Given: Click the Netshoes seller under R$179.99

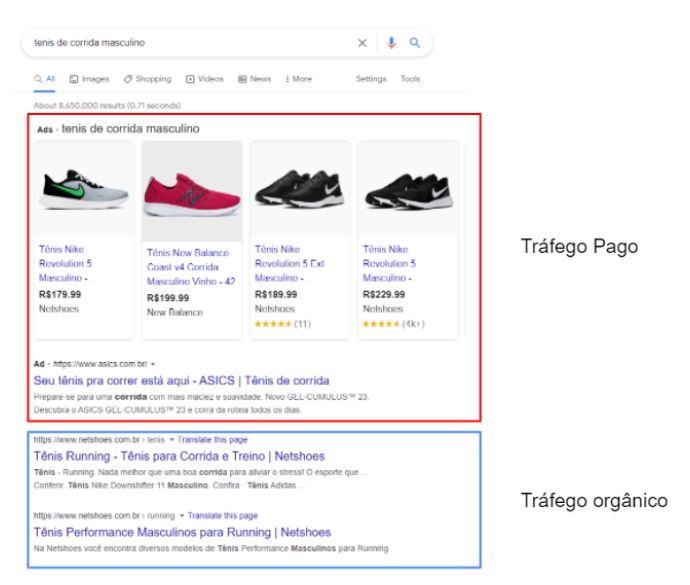Looking at the screenshot, I should [x=59, y=309].
